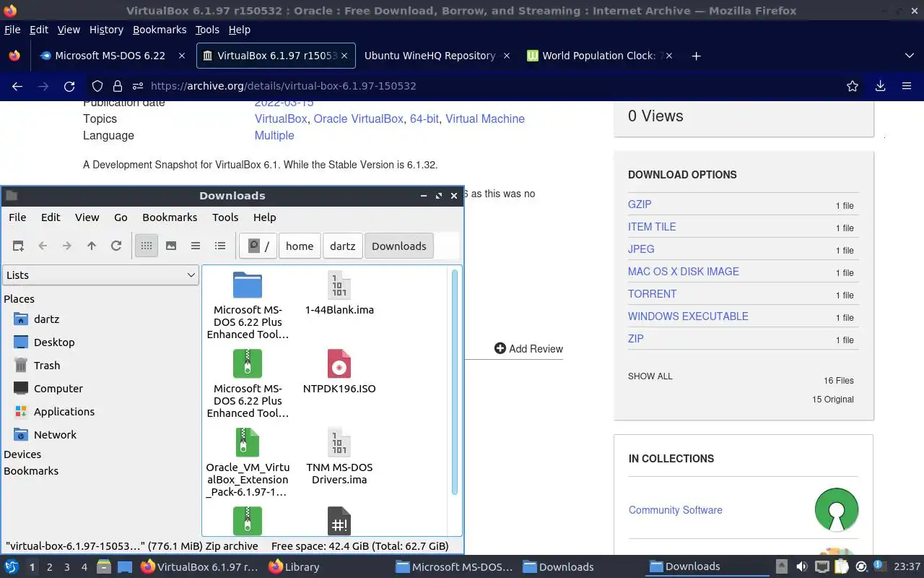Reload the Downloads folder view
Image resolution: width=924 pixels, height=578 pixels.
pos(115,246)
